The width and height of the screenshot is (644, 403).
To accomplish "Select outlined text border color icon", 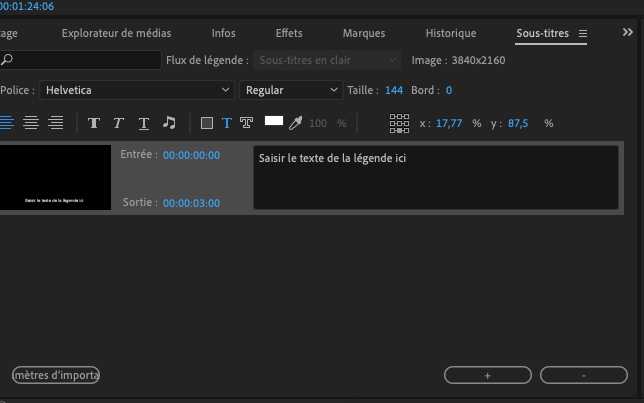I will point(246,123).
